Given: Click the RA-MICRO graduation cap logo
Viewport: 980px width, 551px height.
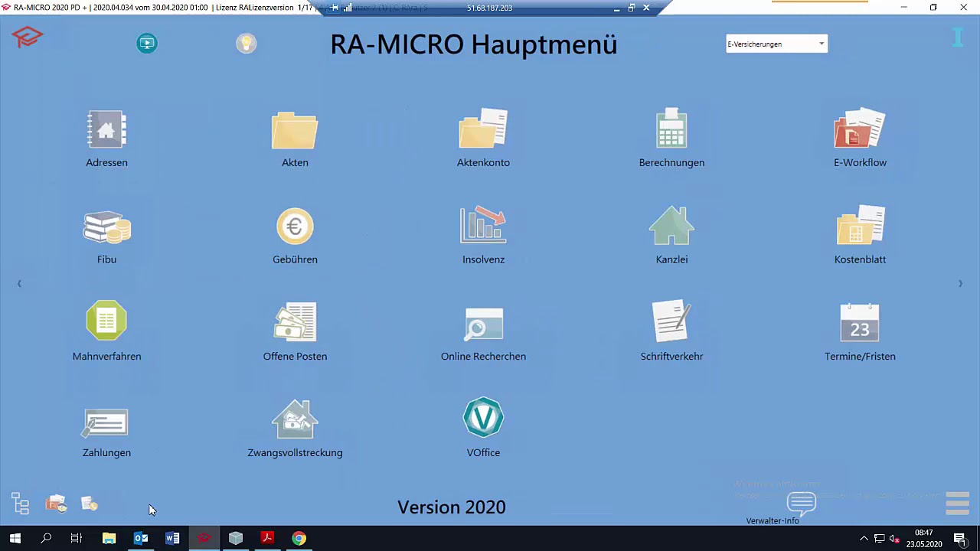Looking at the screenshot, I should click(27, 37).
